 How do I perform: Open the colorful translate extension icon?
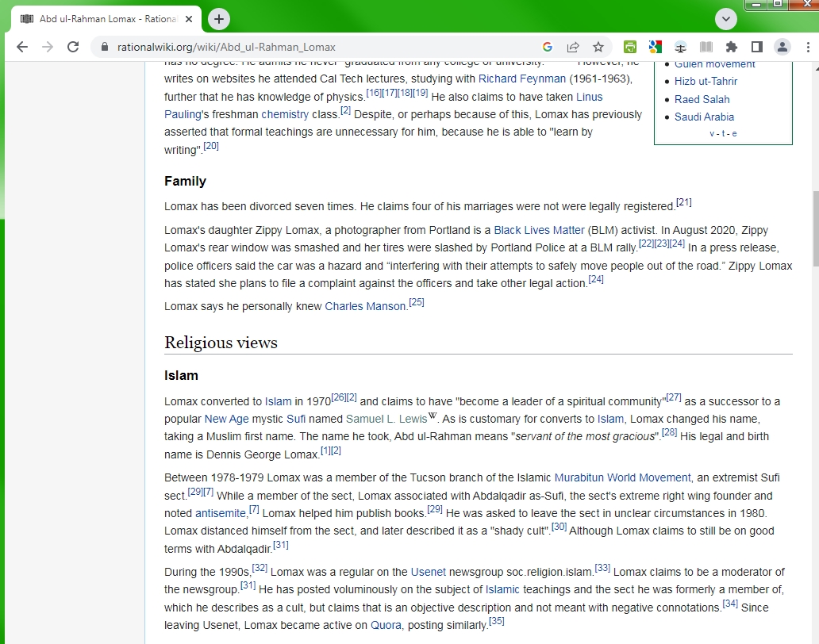click(x=655, y=47)
